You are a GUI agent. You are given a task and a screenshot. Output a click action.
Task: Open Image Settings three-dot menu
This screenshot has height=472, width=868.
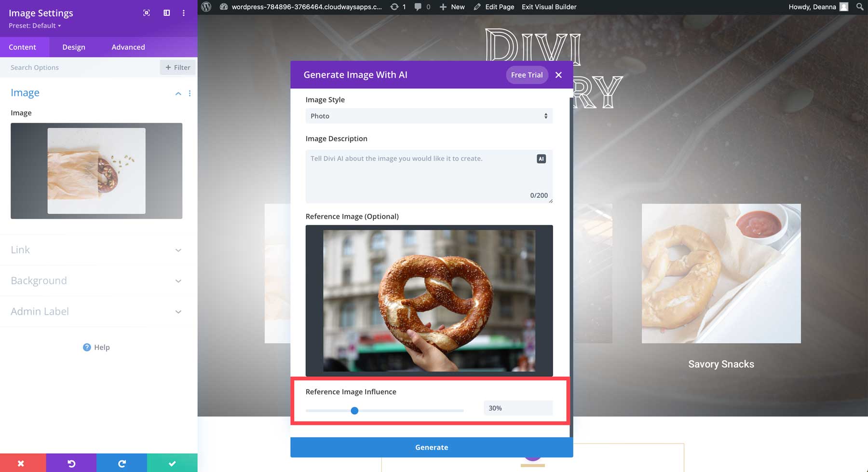(184, 13)
